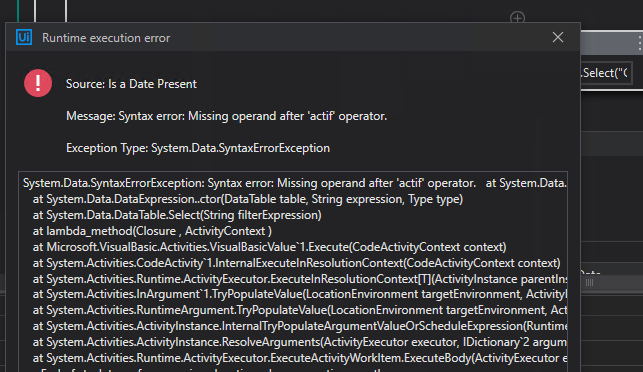Viewport: 643px width, 372px height.
Task: Click the ActivityInstance.ResolveArguments stack trace line
Action: pos(300,342)
